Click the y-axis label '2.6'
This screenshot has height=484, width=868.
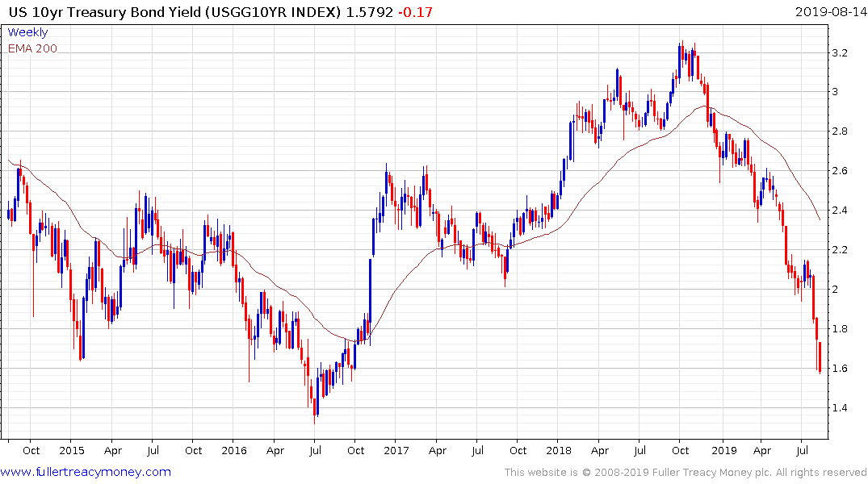point(840,171)
